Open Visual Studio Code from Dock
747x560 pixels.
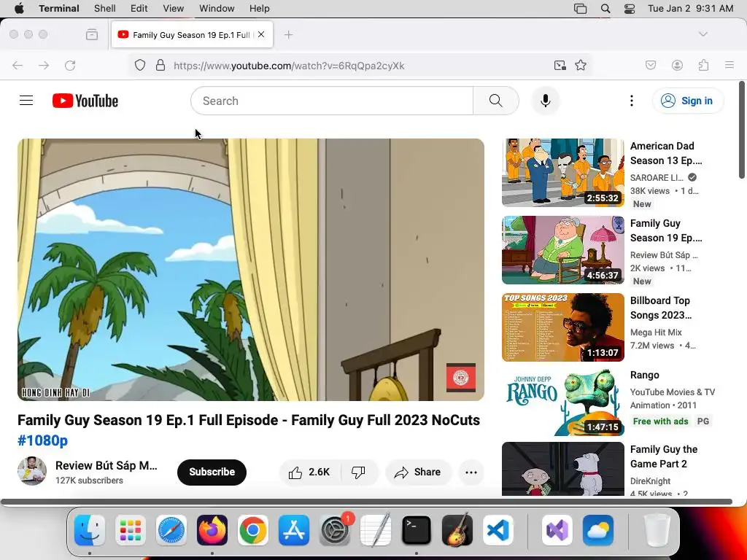[498, 530]
